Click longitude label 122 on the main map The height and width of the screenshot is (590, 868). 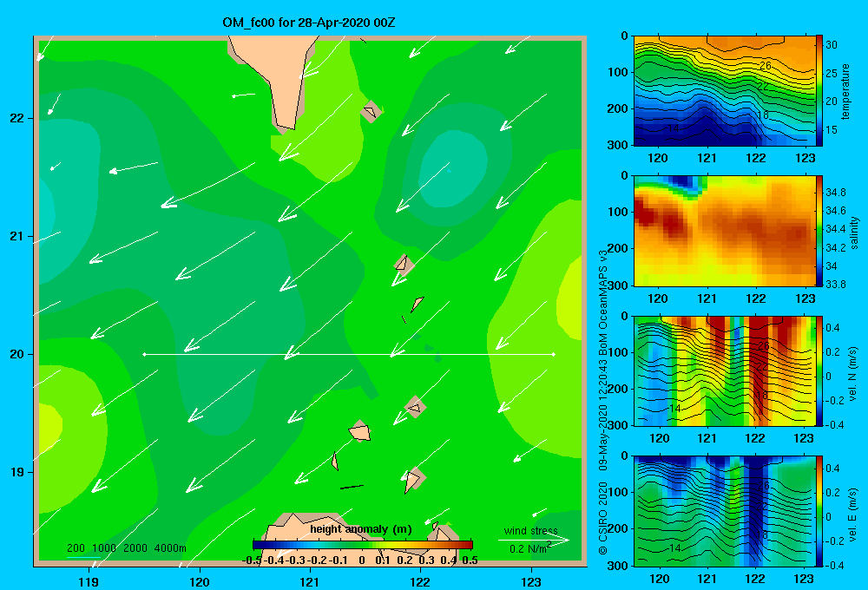[420, 581]
